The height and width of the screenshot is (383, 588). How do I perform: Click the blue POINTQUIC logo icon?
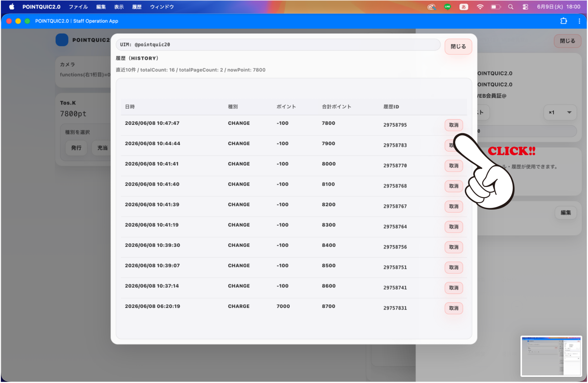click(62, 40)
